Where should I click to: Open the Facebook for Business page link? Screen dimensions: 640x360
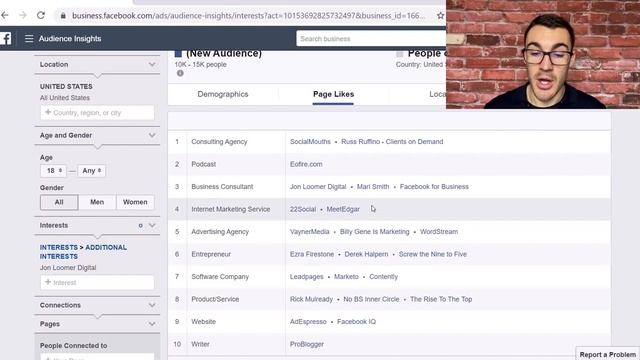click(x=434, y=187)
